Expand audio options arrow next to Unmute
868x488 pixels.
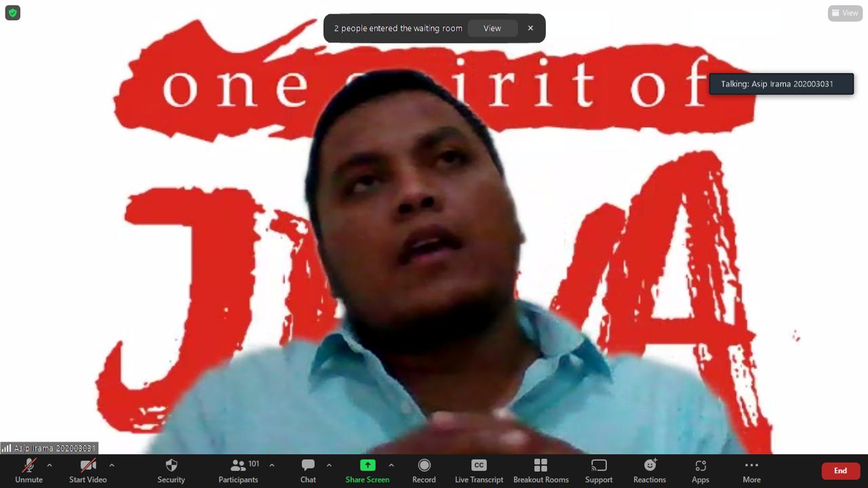[50, 465]
